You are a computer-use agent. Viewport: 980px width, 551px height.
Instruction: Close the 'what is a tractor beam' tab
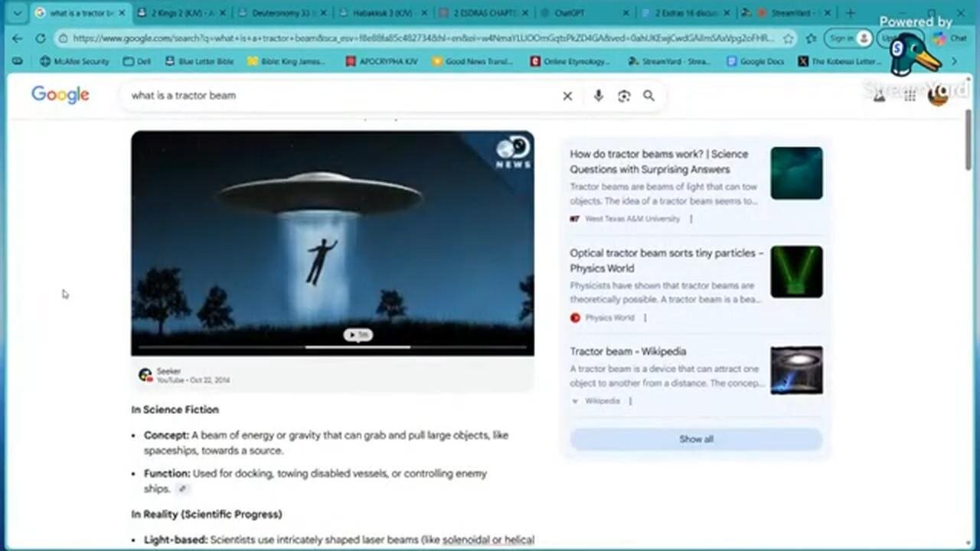(x=121, y=13)
